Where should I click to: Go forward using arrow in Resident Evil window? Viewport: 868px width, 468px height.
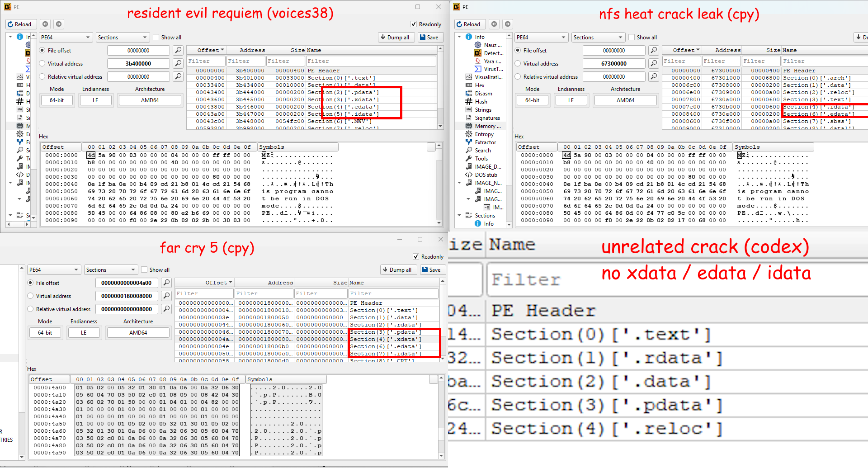pyautogui.click(x=59, y=24)
